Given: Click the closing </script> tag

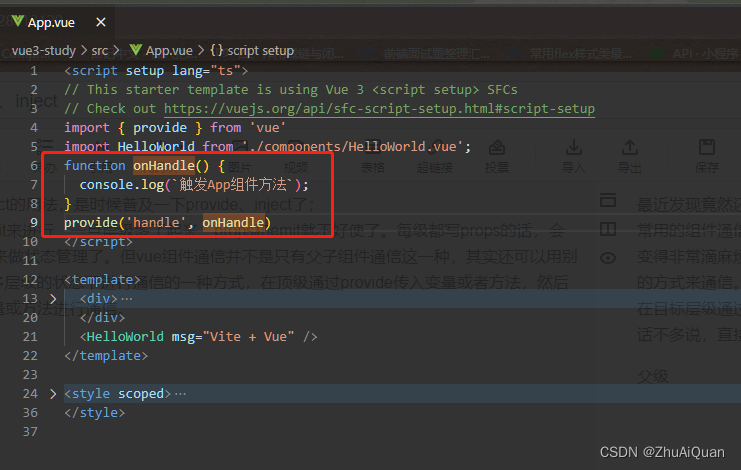Looking at the screenshot, I should pos(98,242).
